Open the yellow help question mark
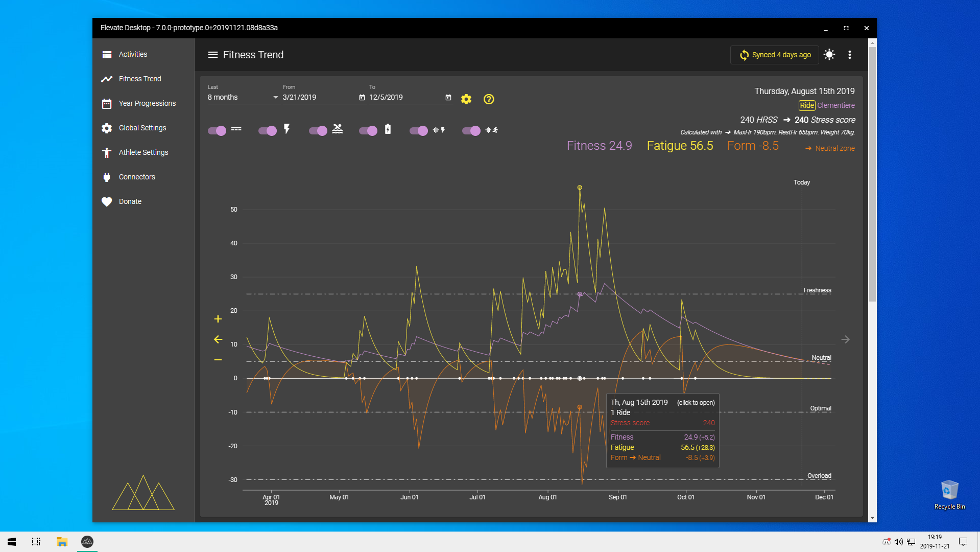 tap(489, 99)
